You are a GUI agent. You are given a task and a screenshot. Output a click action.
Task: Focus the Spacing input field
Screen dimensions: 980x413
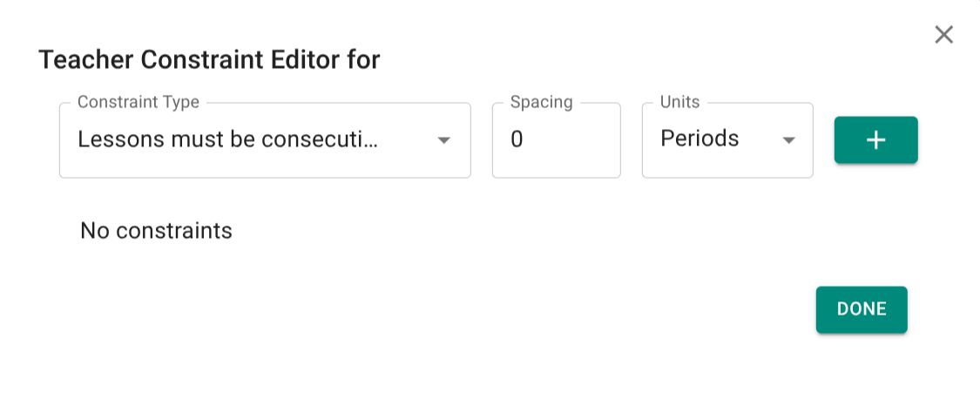(x=556, y=140)
